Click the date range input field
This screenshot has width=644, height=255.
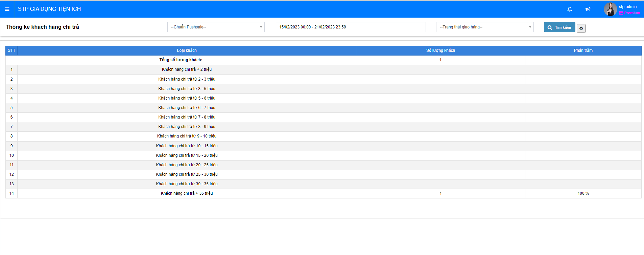tap(350, 27)
